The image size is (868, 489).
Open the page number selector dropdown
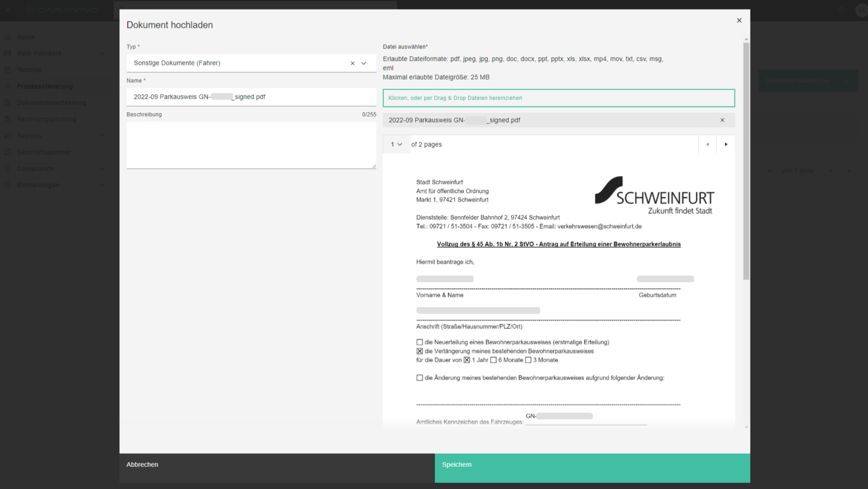pyautogui.click(x=396, y=144)
